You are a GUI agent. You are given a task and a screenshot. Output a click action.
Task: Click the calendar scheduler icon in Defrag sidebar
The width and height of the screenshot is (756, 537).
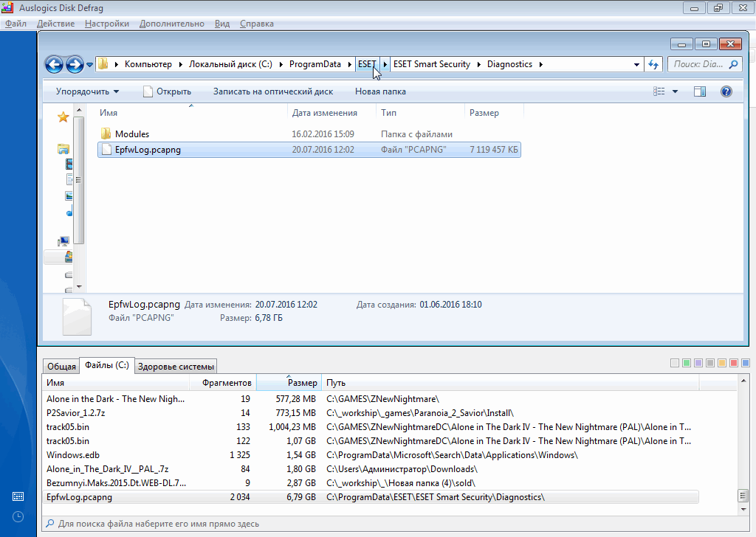(x=18, y=496)
